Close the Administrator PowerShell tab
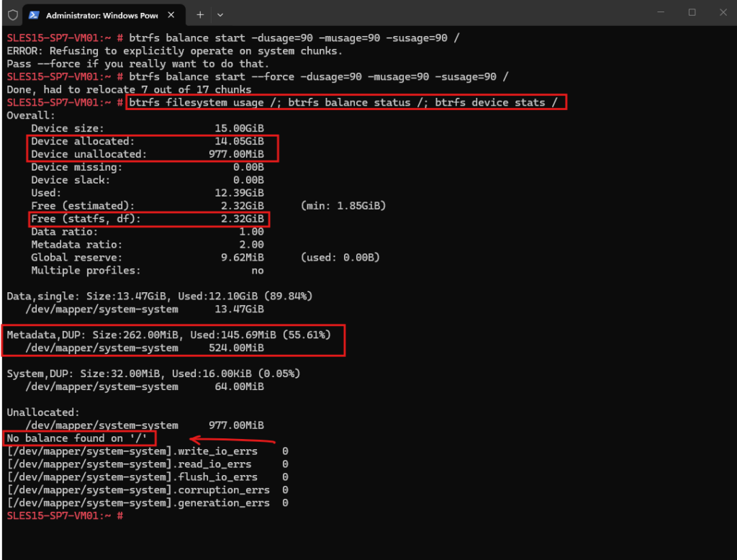The width and height of the screenshot is (737, 560). point(171,15)
